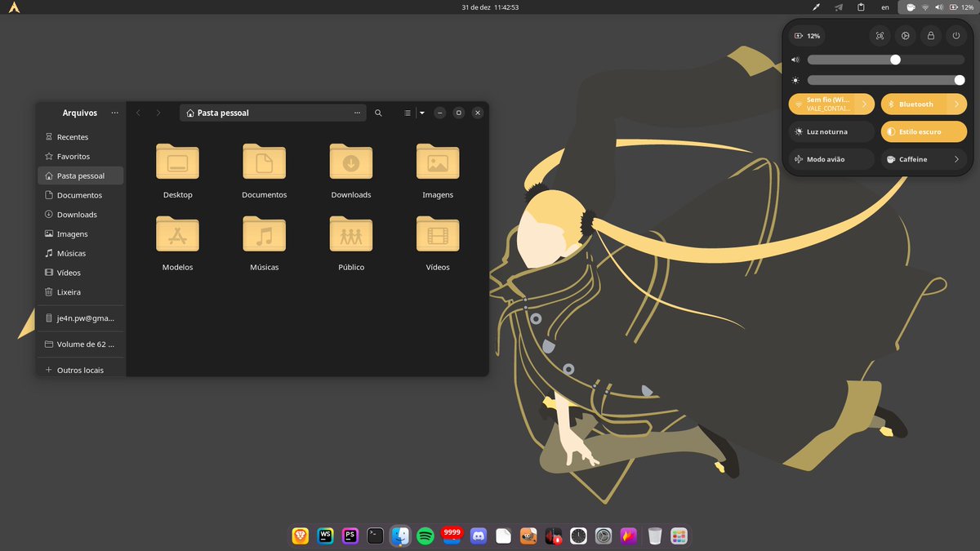Lock the screen from quick settings
This screenshot has width=980, height=551.
930,36
